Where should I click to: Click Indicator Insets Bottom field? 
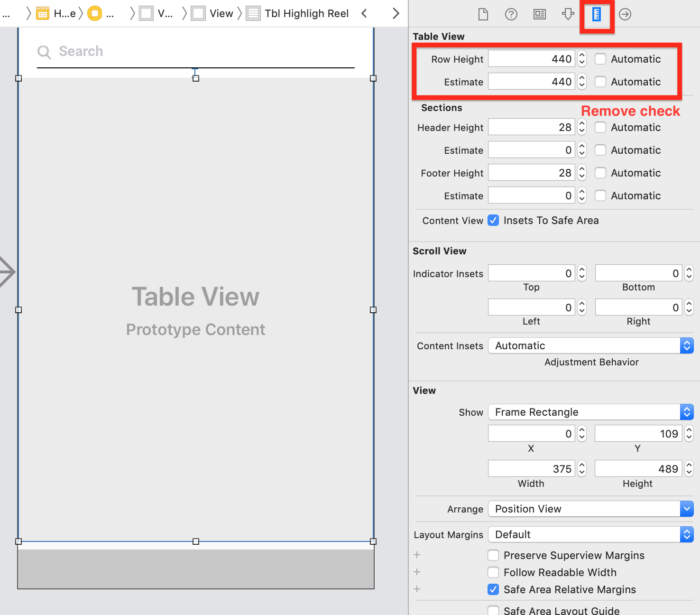pyautogui.click(x=639, y=273)
